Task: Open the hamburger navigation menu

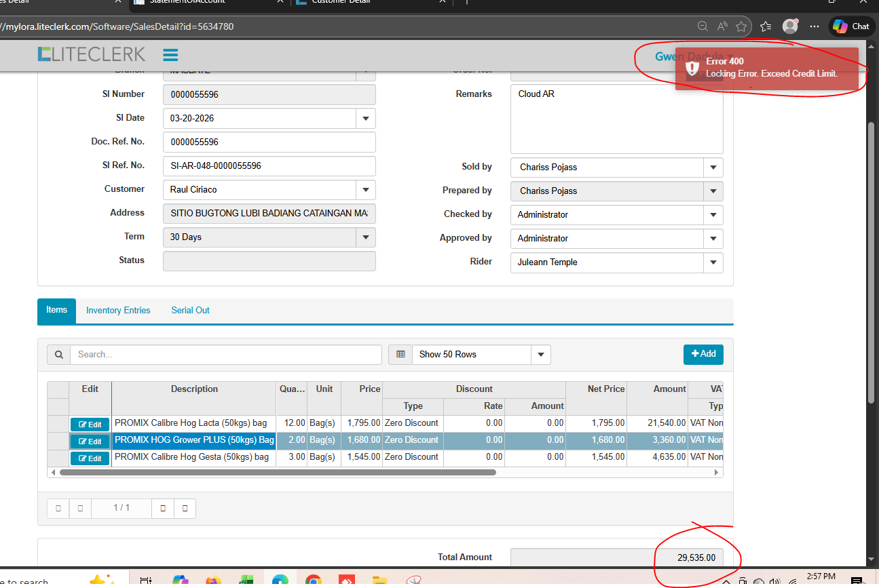Action: (170, 55)
